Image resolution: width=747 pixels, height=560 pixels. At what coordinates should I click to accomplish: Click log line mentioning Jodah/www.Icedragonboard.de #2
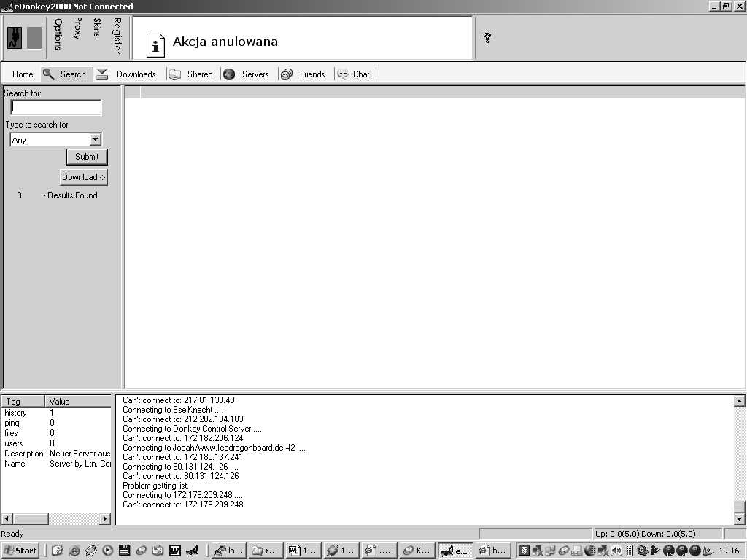[x=214, y=448]
